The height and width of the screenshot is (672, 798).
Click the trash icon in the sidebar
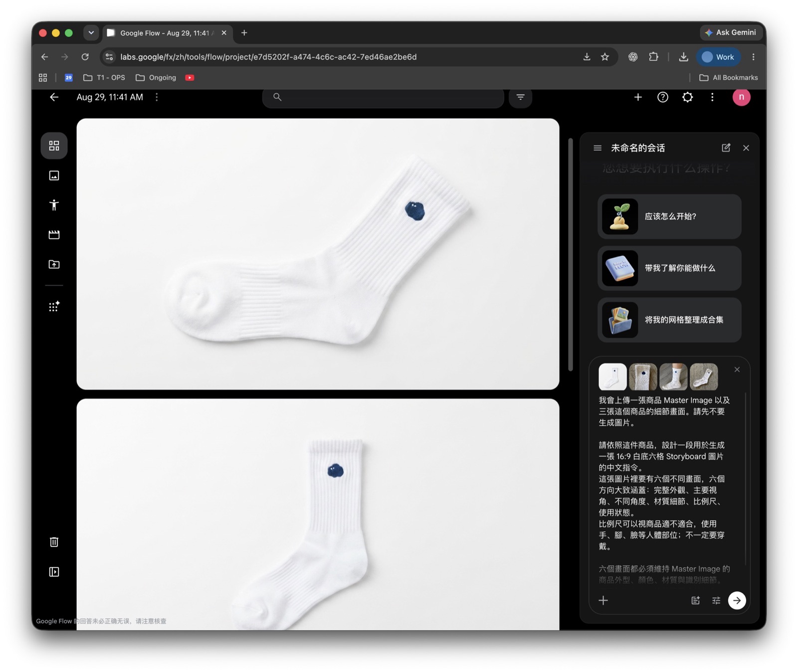point(54,542)
